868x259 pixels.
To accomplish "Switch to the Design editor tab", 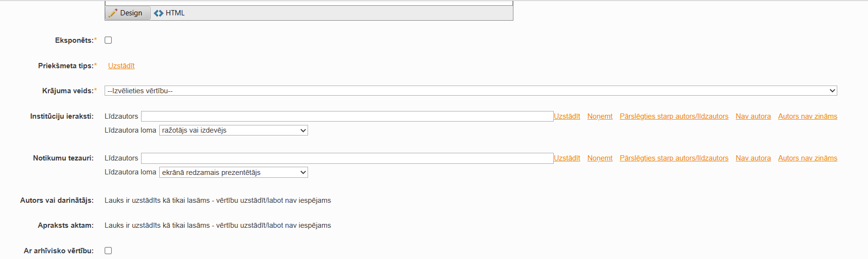I will (x=127, y=13).
